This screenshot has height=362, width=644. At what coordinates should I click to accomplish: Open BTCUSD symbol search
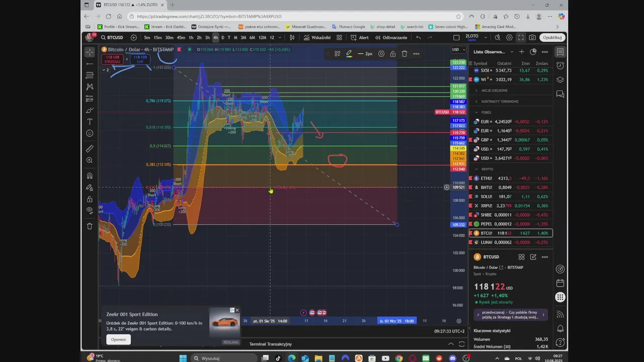tap(112, 38)
